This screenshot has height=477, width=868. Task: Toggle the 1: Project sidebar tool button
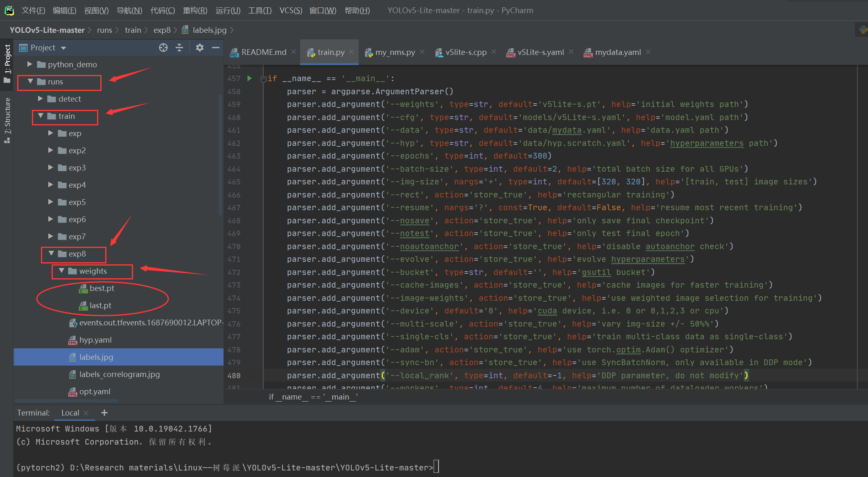[x=7, y=61]
